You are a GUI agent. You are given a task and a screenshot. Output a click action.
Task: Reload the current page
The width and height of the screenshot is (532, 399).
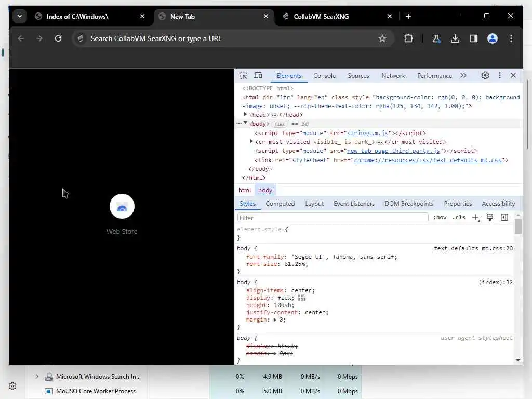(x=58, y=38)
